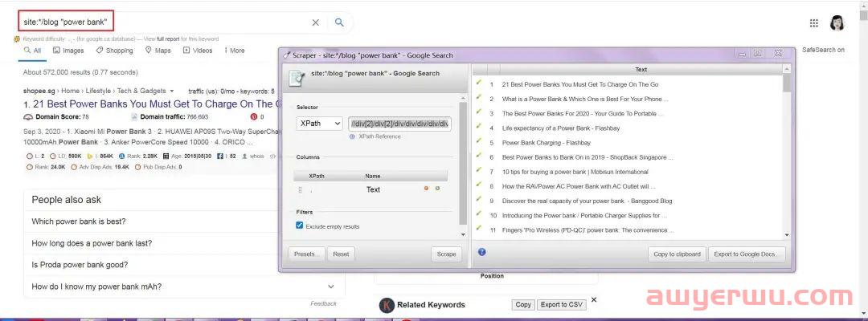Click the Keyword difficulty badge icon
Image resolution: width=868 pixels, height=321 pixels.
pos(18,39)
